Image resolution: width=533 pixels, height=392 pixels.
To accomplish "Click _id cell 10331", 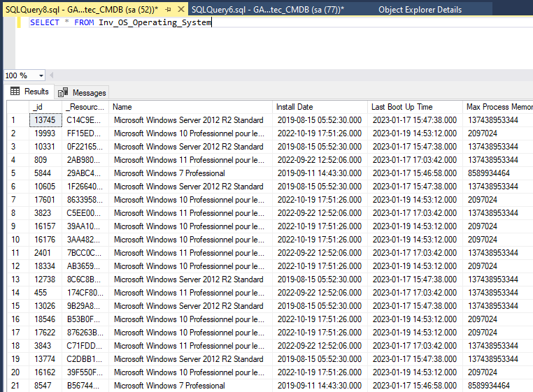I will pos(45,147).
